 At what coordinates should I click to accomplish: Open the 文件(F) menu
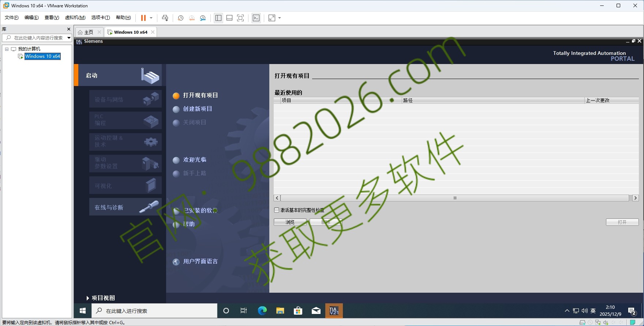click(12, 18)
